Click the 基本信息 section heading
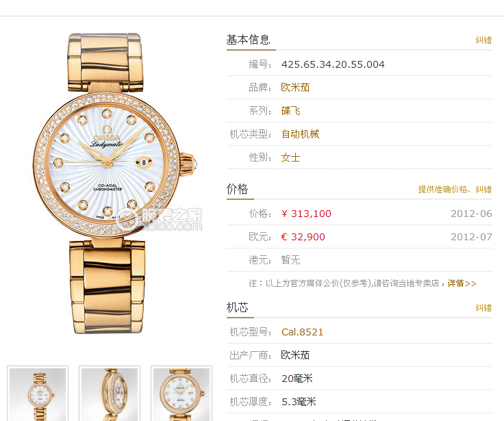Image resolution: width=504 pixels, height=421 pixels. pyautogui.click(x=249, y=40)
